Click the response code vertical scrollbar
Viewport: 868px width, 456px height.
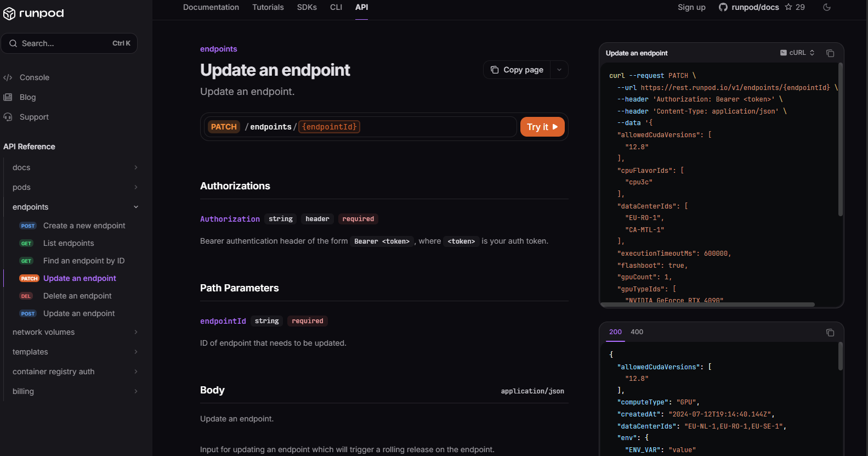tap(841, 356)
